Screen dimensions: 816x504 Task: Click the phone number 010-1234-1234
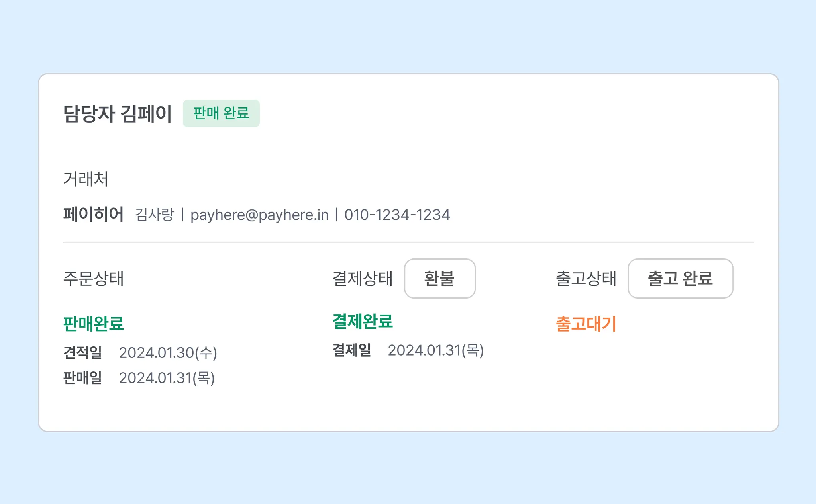397,215
